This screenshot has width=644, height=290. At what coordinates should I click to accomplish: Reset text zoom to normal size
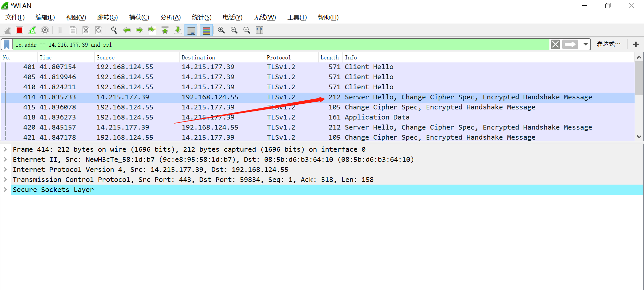tap(247, 31)
